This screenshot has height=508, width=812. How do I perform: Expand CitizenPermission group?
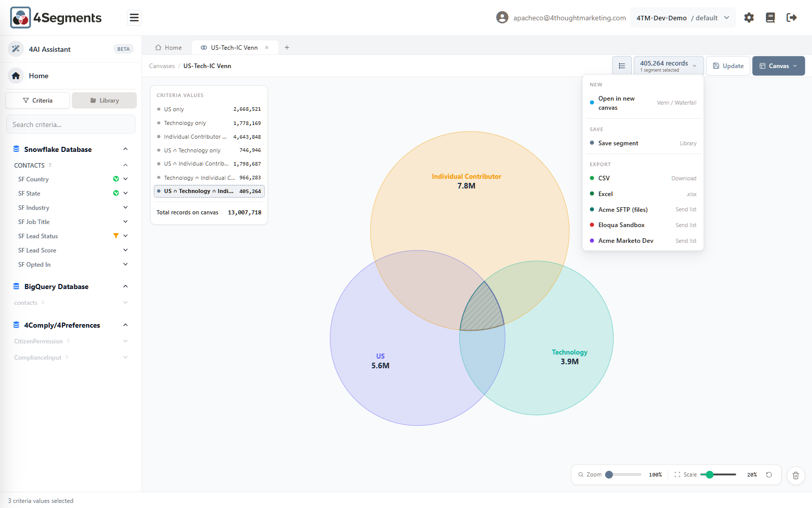coord(125,341)
